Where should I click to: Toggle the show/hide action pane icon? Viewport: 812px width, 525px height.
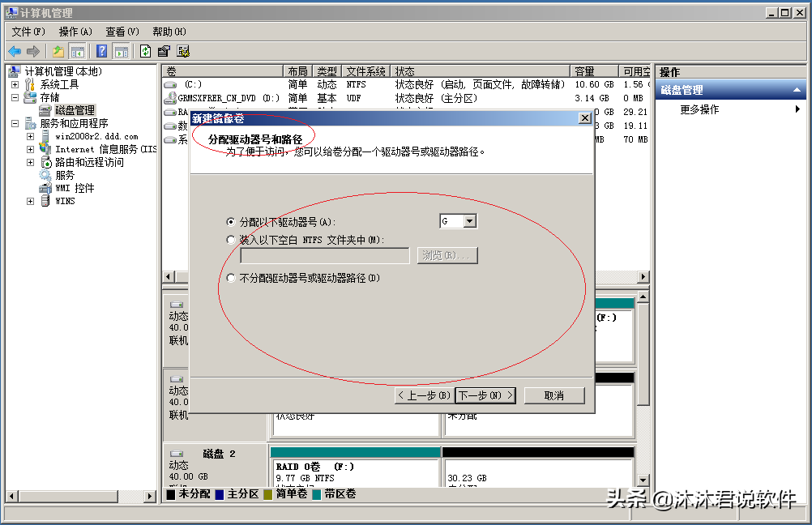[x=122, y=51]
